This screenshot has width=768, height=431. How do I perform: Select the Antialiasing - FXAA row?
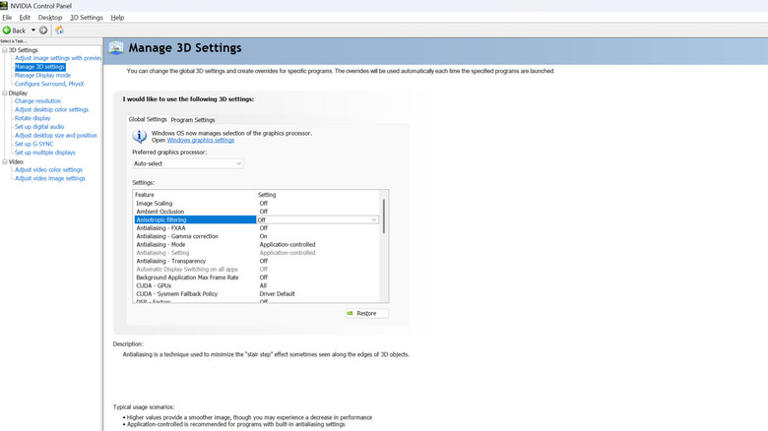point(257,228)
